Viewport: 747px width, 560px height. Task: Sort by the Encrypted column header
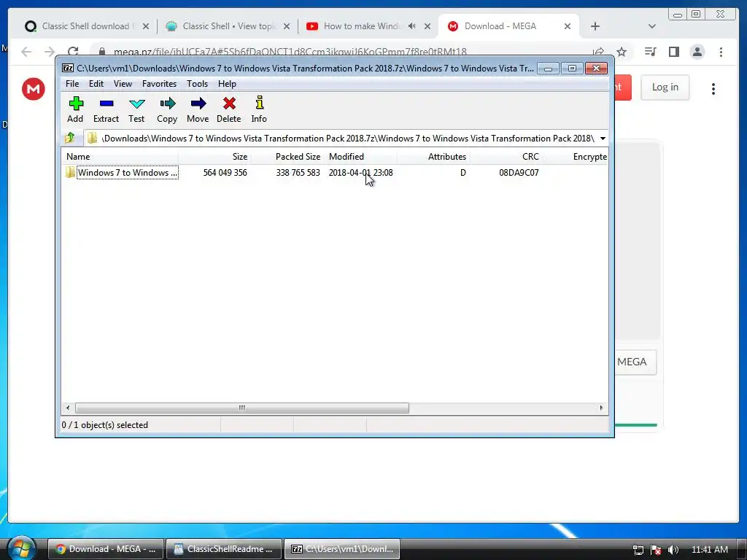tap(576, 157)
